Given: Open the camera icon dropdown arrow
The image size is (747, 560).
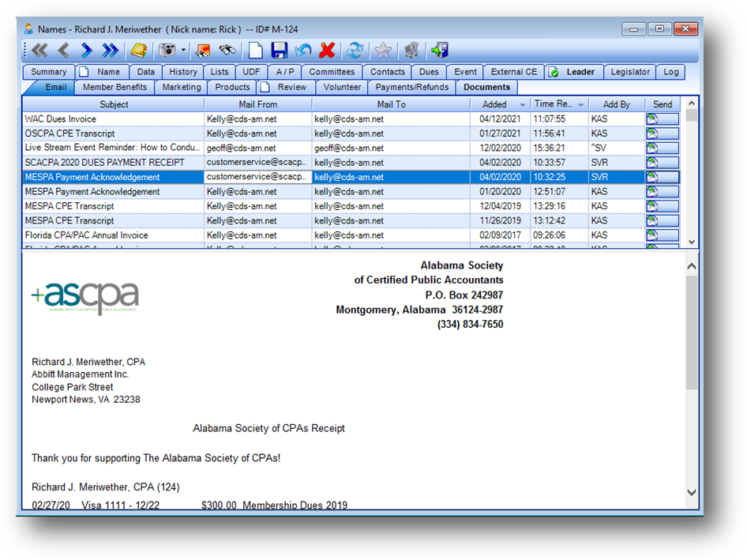Looking at the screenshot, I should (x=184, y=51).
